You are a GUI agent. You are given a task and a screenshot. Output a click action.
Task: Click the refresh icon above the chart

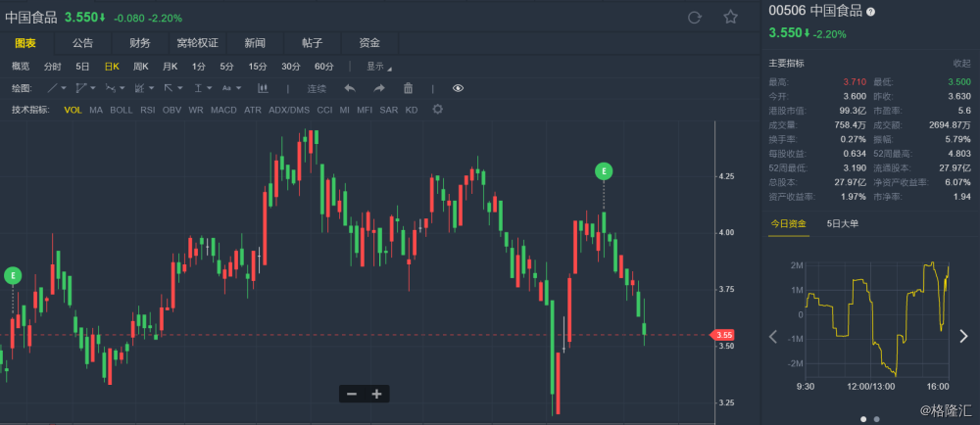coord(695,18)
